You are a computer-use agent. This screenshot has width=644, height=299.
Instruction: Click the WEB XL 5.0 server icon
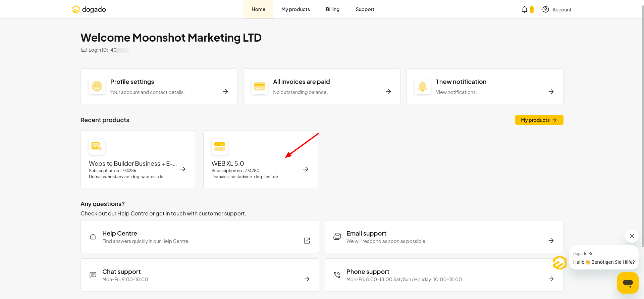[220, 147]
